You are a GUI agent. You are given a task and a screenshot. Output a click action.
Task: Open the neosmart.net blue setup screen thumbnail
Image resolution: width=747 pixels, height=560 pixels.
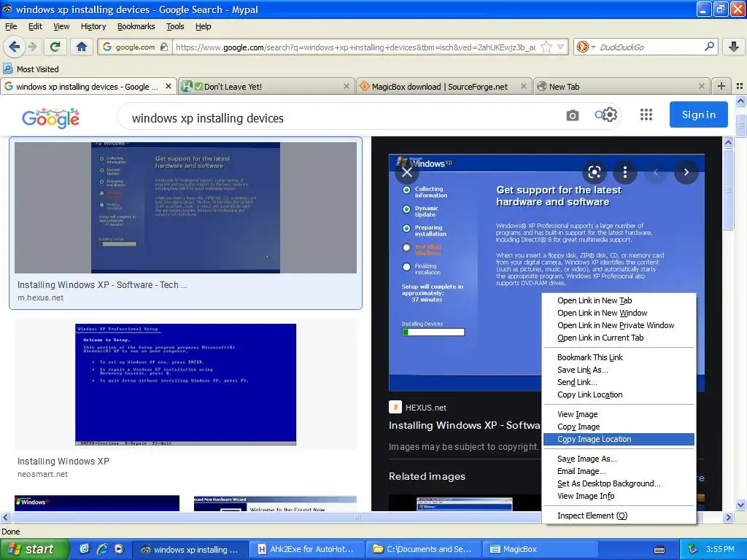point(185,384)
